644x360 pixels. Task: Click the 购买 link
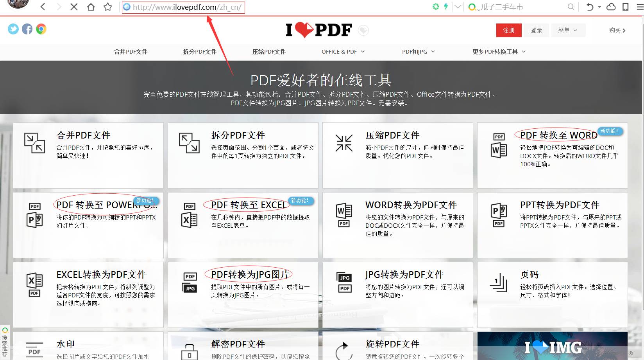(x=617, y=30)
